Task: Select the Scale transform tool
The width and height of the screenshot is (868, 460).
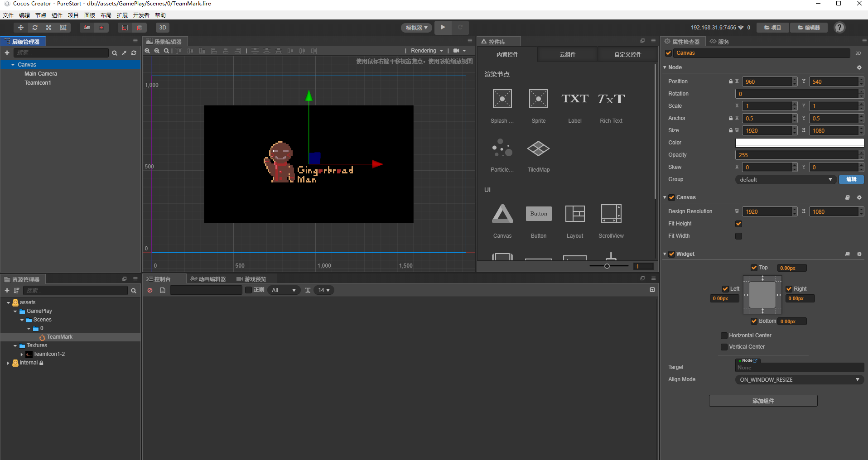Action: (x=49, y=28)
